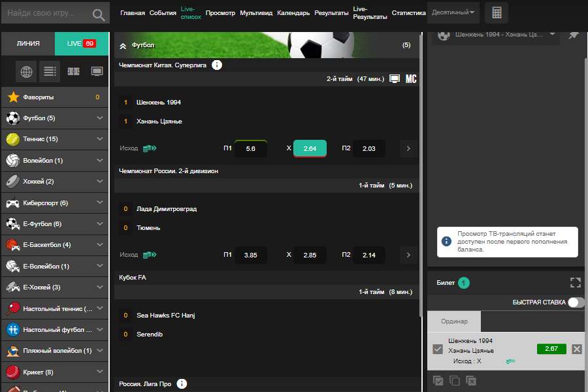Click the search magnifier icon
The image size is (588, 392).
point(99,14)
